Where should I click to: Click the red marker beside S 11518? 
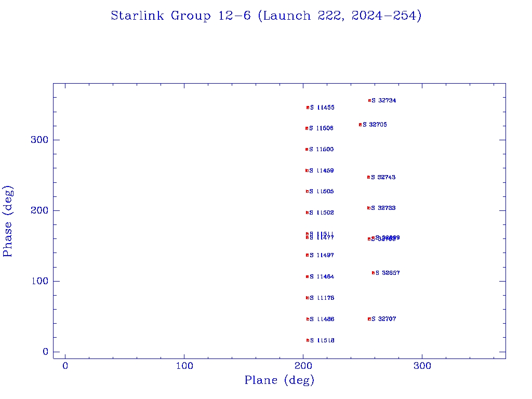click(x=308, y=340)
